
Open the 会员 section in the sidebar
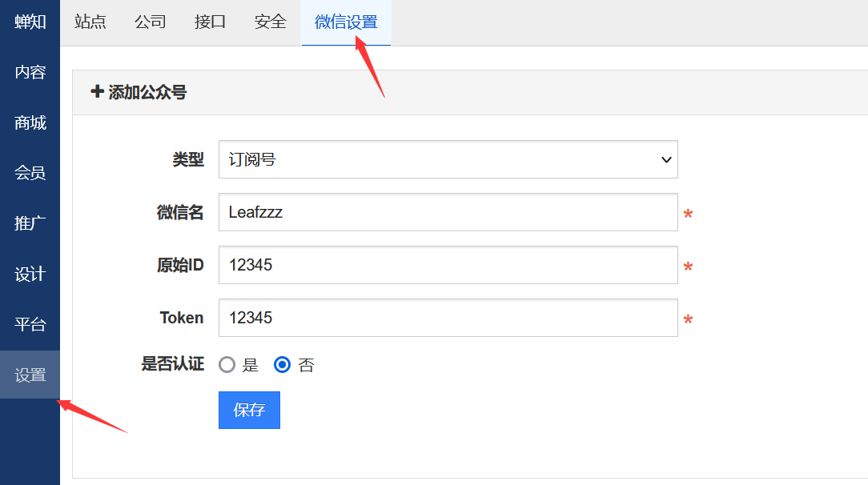[x=30, y=173]
